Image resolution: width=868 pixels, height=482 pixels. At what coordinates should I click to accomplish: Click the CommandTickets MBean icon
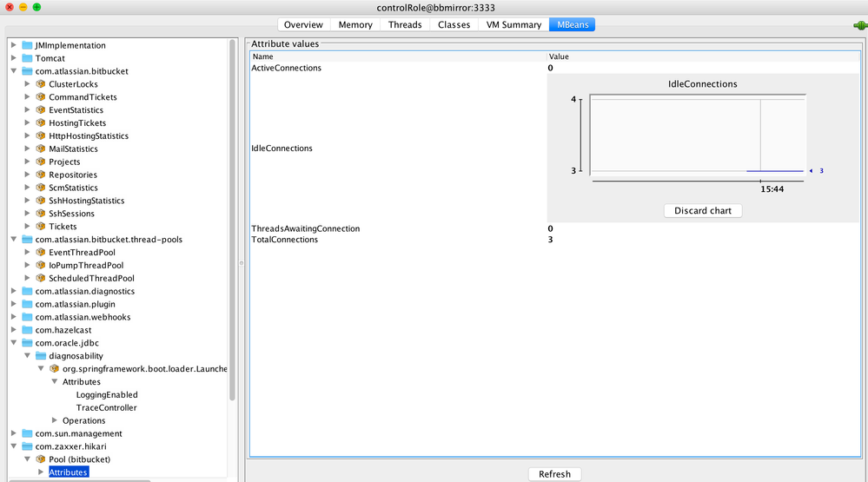[41, 97]
